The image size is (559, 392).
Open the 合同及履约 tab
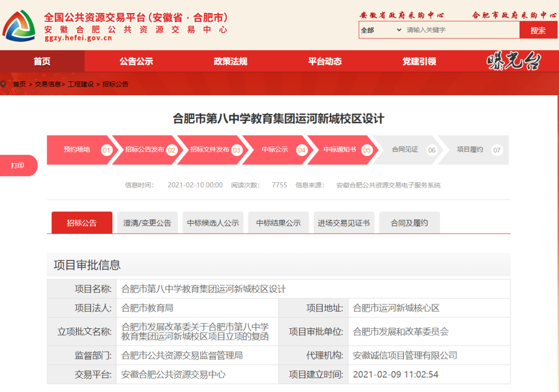409,222
